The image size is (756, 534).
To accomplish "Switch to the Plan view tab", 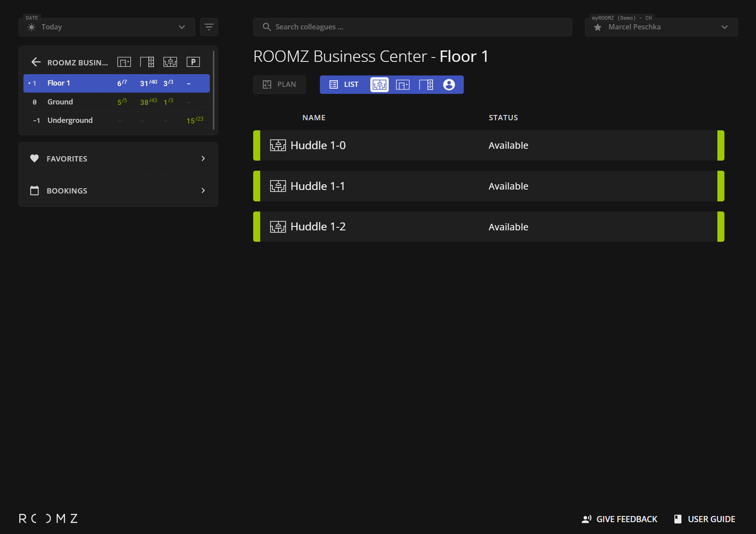I will pos(279,85).
